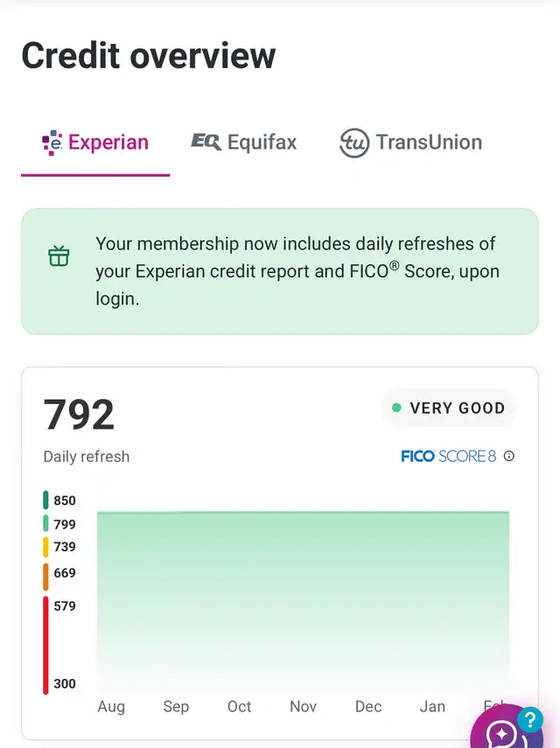The height and width of the screenshot is (748, 560).
Task: Switch to the TransUnion tab
Action: pyautogui.click(x=410, y=142)
